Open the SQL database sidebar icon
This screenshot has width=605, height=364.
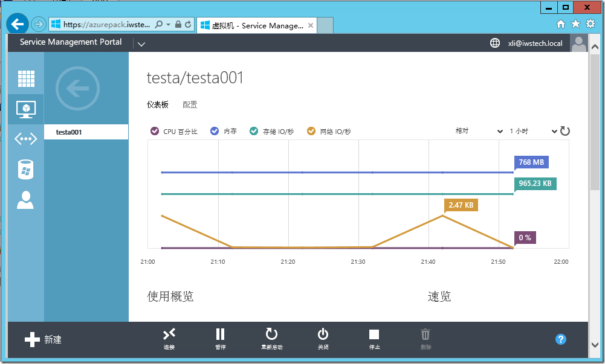coord(26,170)
